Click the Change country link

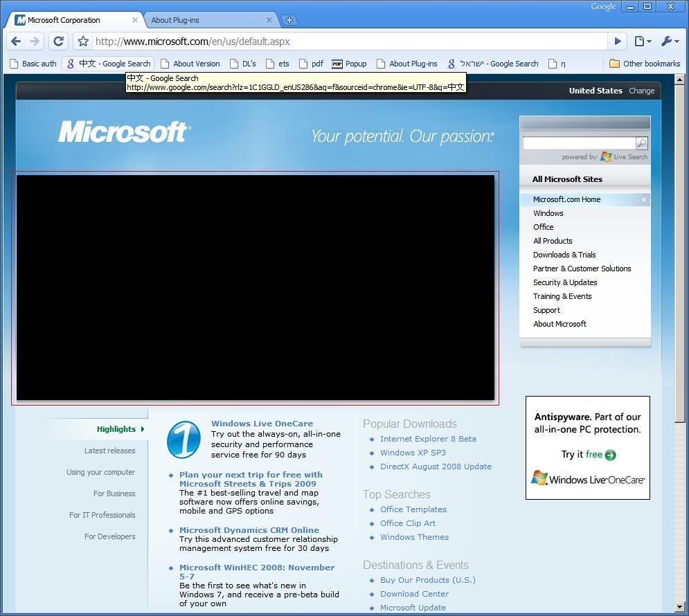point(641,91)
